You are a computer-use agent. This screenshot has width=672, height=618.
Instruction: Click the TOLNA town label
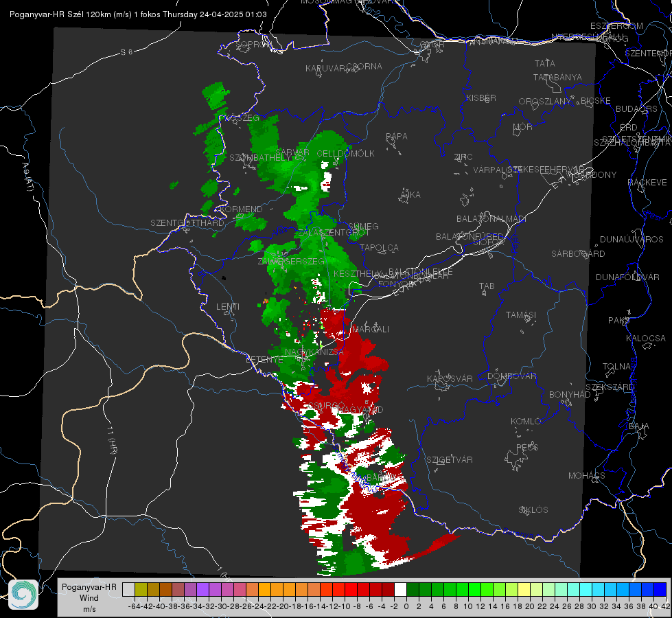click(616, 367)
